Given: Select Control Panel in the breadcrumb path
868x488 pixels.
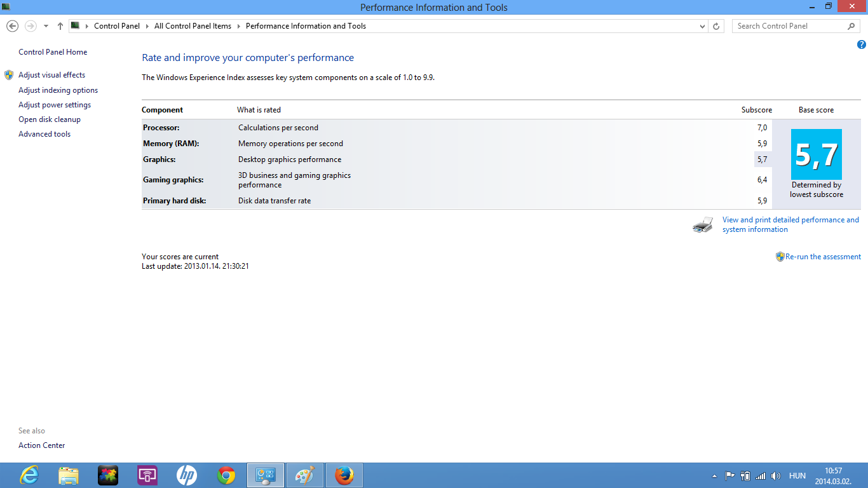Looking at the screenshot, I should 116,26.
